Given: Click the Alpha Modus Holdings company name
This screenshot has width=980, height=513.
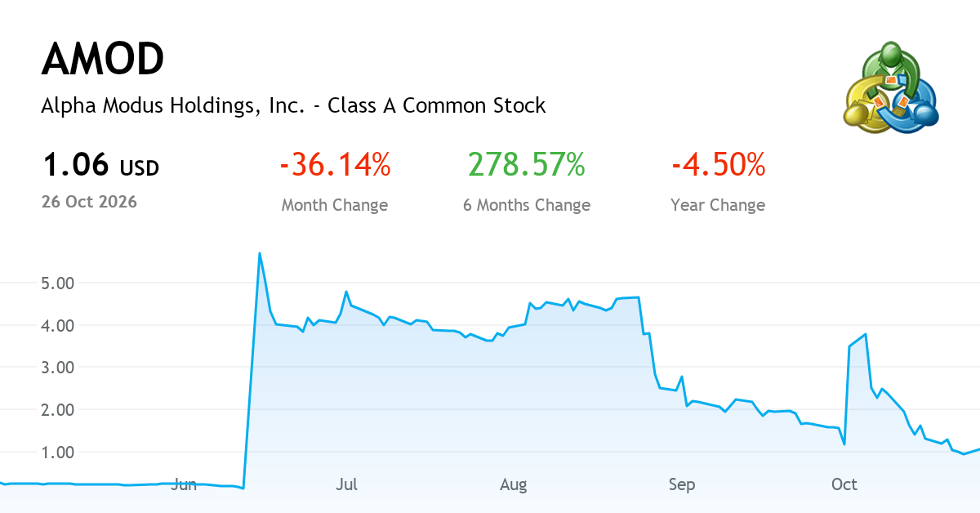Looking at the screenshot, I should click(x=293, y=105).
